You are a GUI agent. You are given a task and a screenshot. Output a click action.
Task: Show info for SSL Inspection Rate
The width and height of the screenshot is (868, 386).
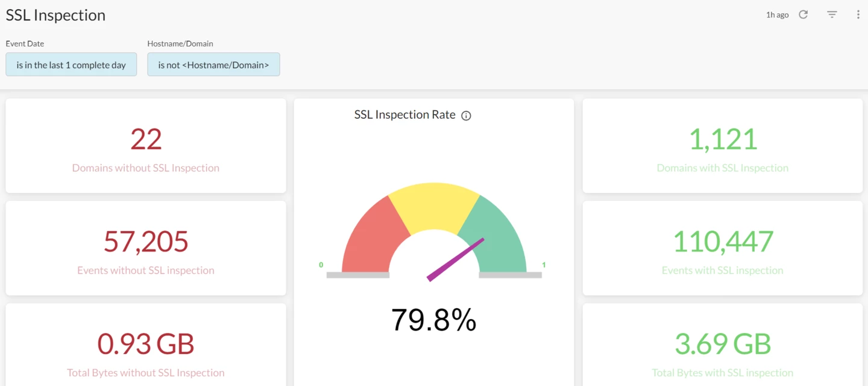(x=466, y=116)
